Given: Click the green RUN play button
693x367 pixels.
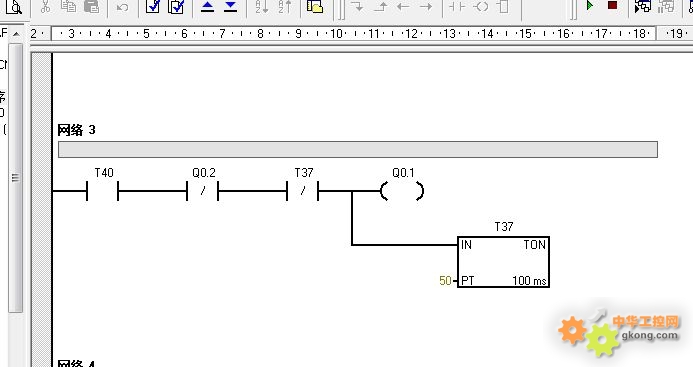Looking at the screenshot, I should click(x=590, y=6).
